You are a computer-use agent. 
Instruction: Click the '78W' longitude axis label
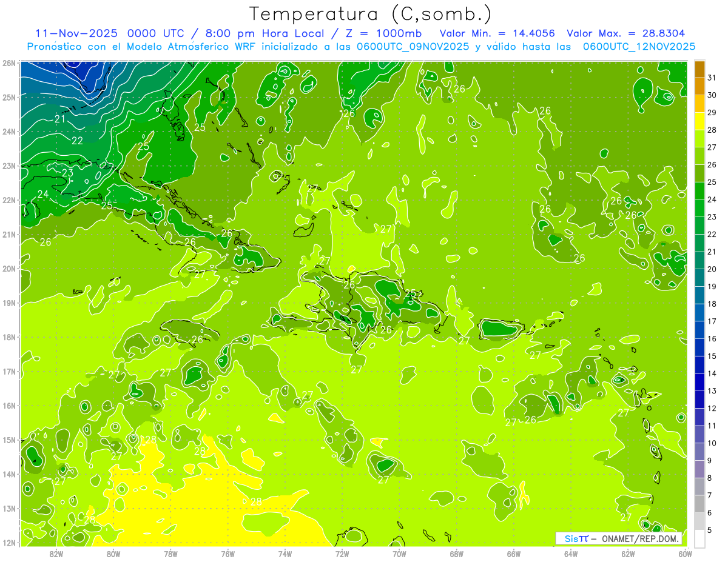tap(170, 554)
